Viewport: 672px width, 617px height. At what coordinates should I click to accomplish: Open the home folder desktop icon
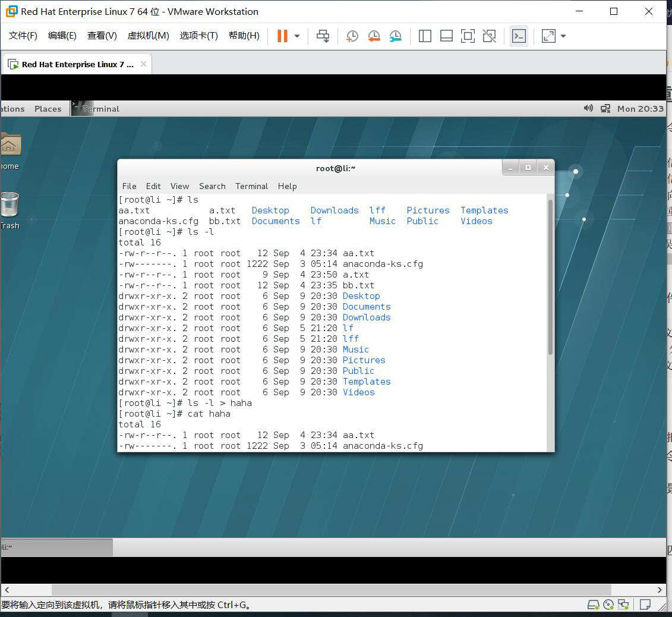[10, 151]
